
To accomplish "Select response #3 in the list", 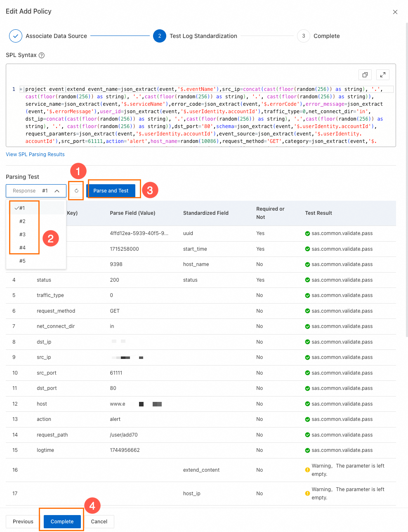I will coord(36,235).
